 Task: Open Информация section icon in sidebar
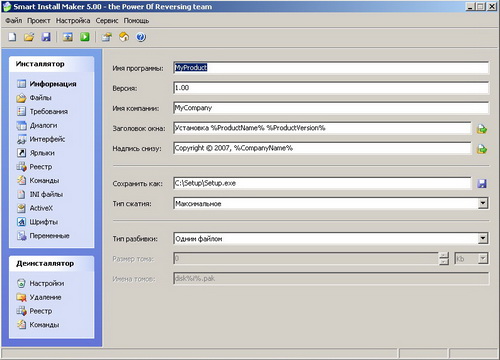coord(21,84)
